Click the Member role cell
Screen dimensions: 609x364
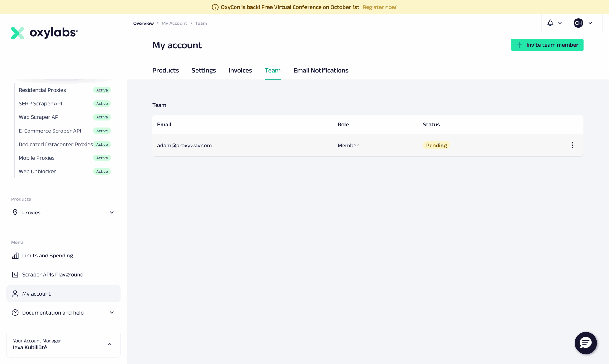pos(348,145)
